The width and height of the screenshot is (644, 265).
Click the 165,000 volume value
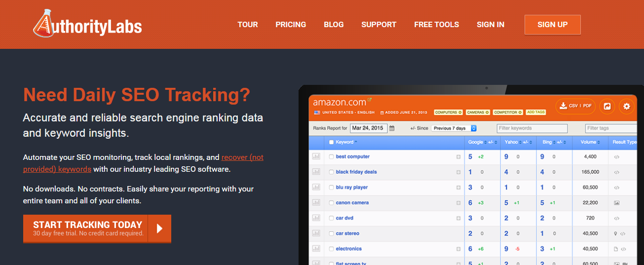click(591, 172)
